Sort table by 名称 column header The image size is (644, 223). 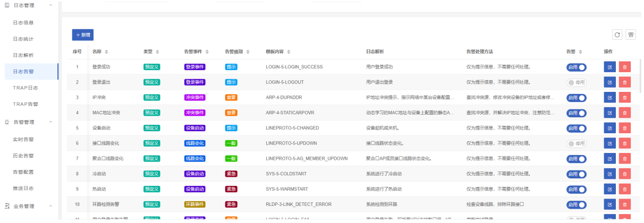pos(106,52)
